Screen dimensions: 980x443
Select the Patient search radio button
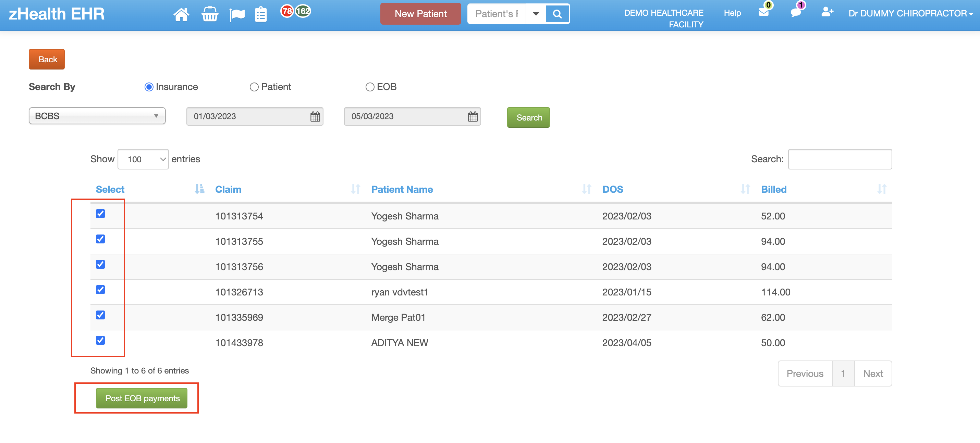pos(254,87)
